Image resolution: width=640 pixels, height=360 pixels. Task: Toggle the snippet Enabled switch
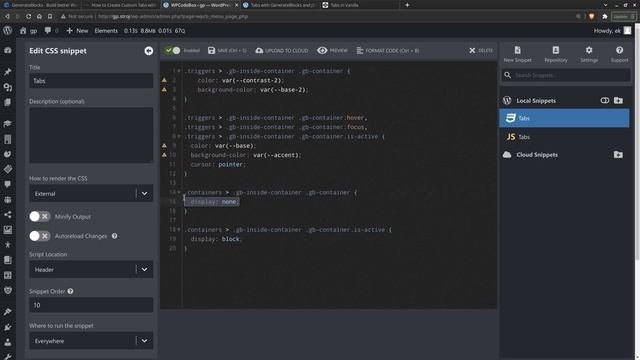(173, 50)
